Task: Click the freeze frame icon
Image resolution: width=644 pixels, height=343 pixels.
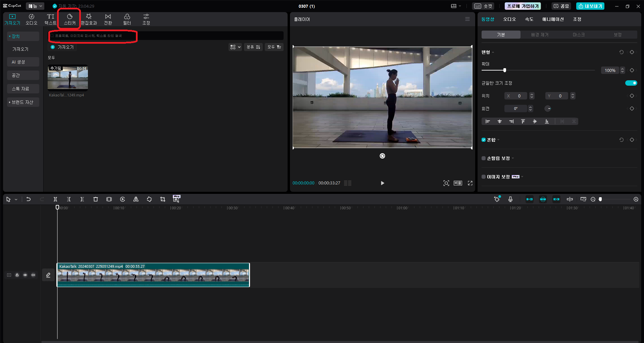Action: point(109,199)
